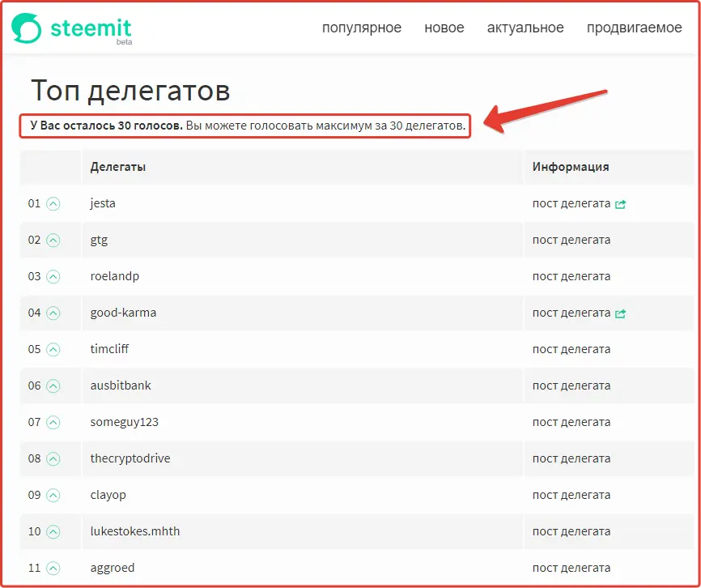Screen dimensions: 701x588
Task: Vote for delegate clayop using circle toggle
Action: (52, 495)
